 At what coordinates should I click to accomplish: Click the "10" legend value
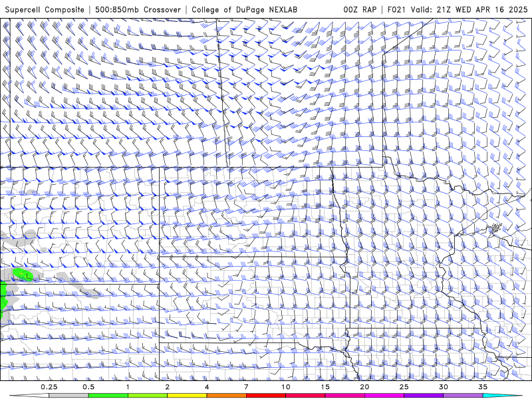286,387
